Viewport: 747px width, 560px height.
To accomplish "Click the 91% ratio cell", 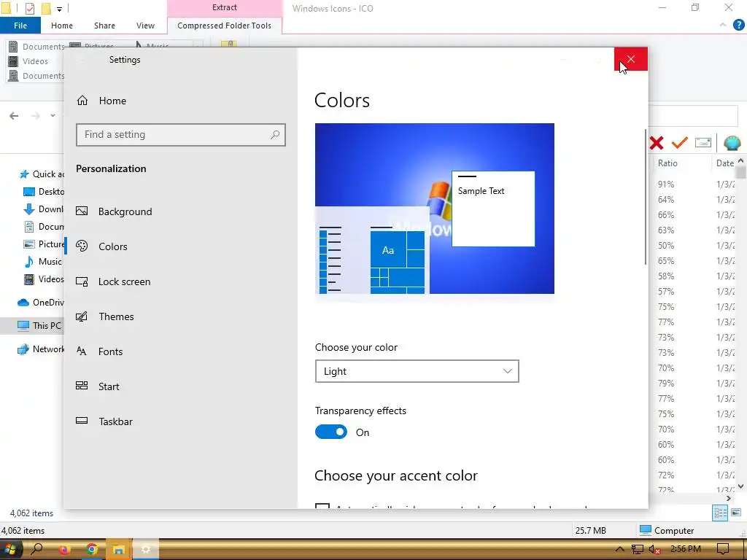I will (666, 184).
